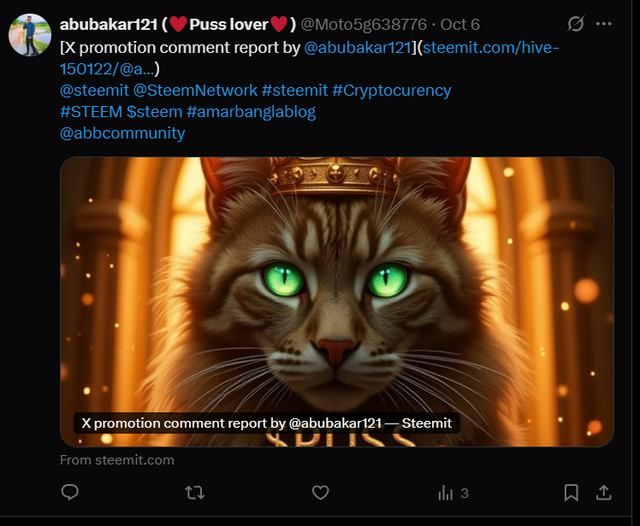640x526 pixels.
Task: Click the Grok icon beside the date
Action: click(x=576, y=23)
